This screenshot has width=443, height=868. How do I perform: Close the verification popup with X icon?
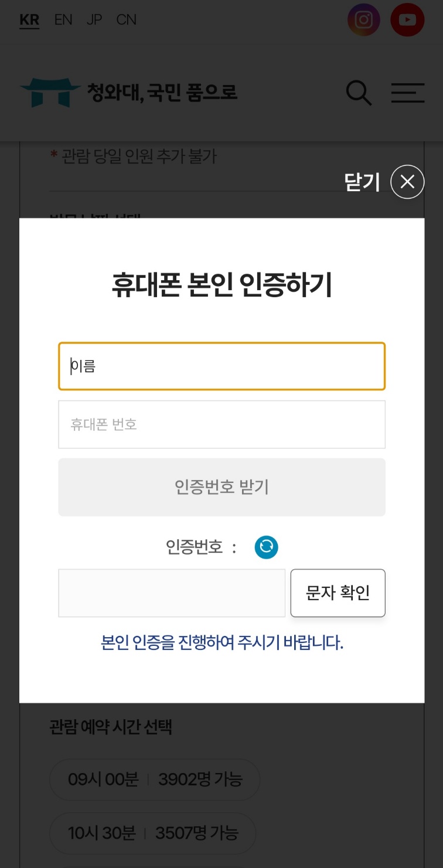click(x=407, y=182)
